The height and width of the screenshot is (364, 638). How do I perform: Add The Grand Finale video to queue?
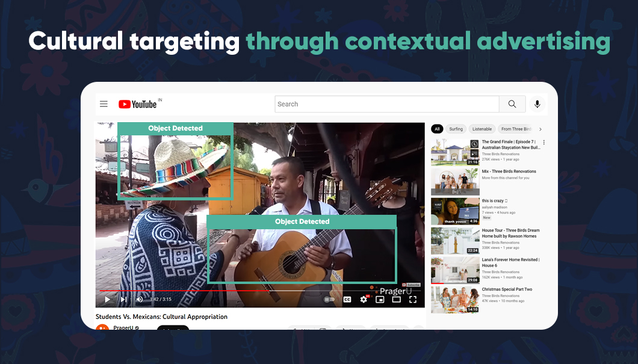(x=474, y=153)
